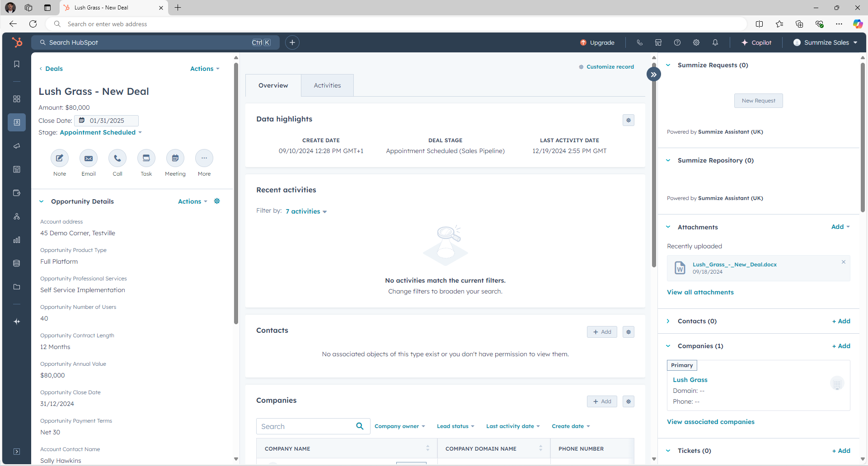Click the Search HubSpot field
This screenshot has height=466, width=868.
coord(155,42)
